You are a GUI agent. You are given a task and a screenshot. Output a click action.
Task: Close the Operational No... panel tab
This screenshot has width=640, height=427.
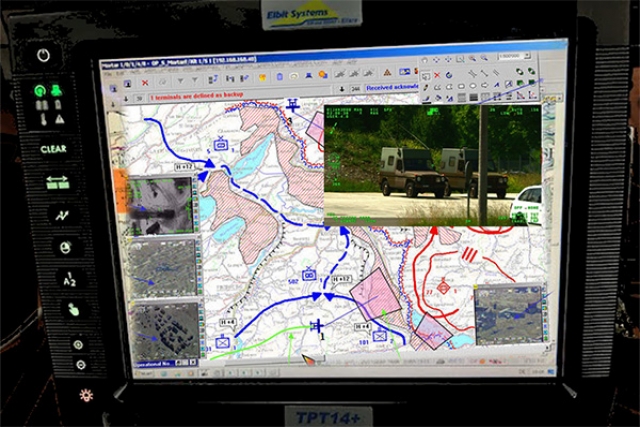[x=193, y=363]
